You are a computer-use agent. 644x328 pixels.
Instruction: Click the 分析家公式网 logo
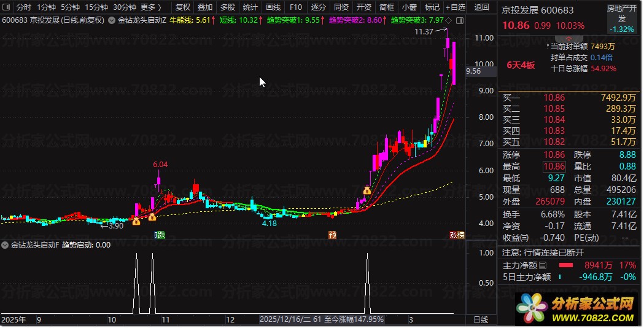click(x=577, y=308)
